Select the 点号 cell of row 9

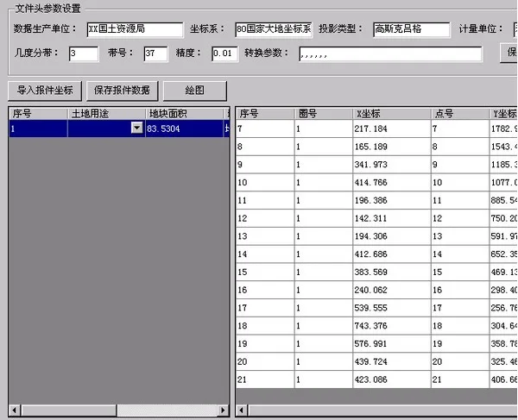(460, 165)
